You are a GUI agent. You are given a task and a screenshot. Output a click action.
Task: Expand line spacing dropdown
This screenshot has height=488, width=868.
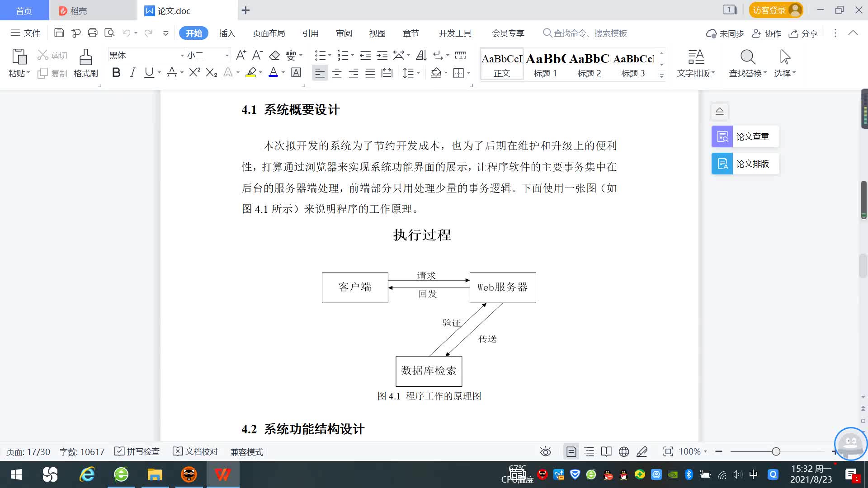point(419,73)
